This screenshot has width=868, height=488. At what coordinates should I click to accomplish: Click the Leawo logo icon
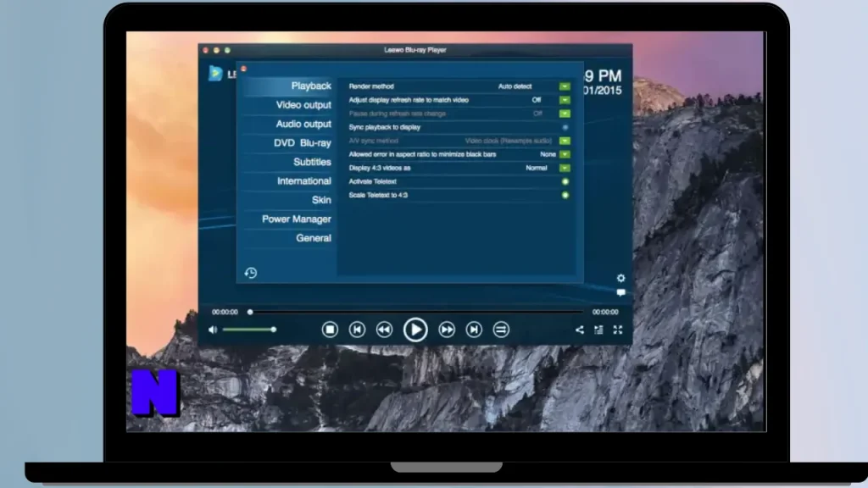coord(215,73)
